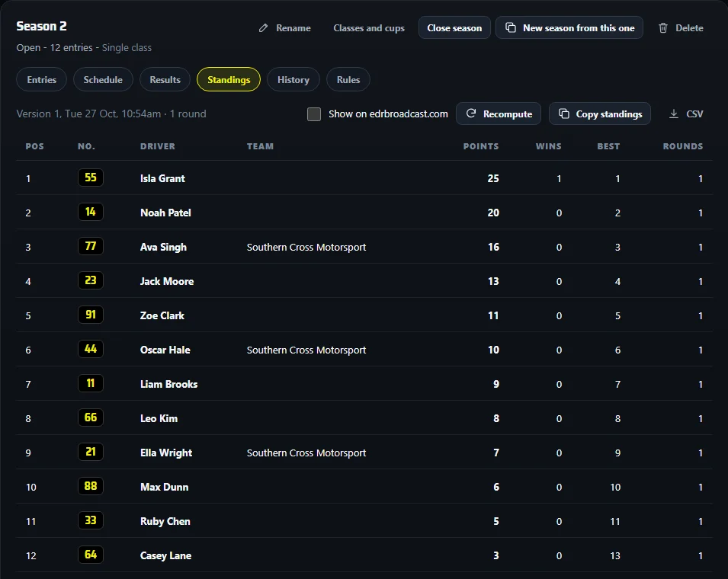
Task: Click the copy icon in Copy standings button
Action: point(563,114)
